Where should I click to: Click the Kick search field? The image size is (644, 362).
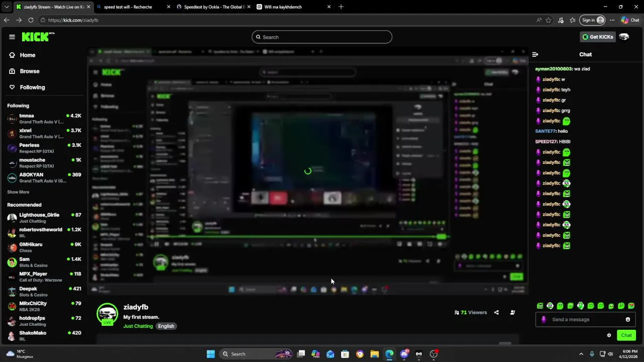pyautogui.click(x=322, y=37)
